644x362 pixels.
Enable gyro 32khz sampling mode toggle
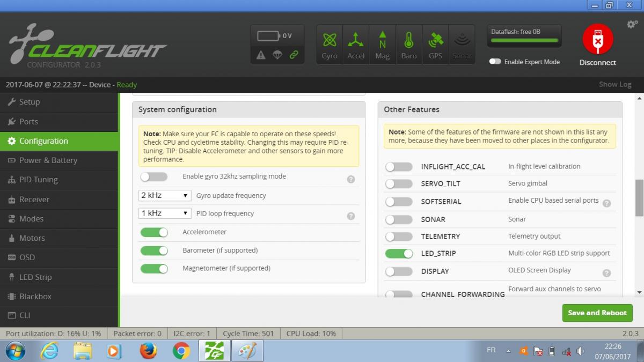click(153, 177)
